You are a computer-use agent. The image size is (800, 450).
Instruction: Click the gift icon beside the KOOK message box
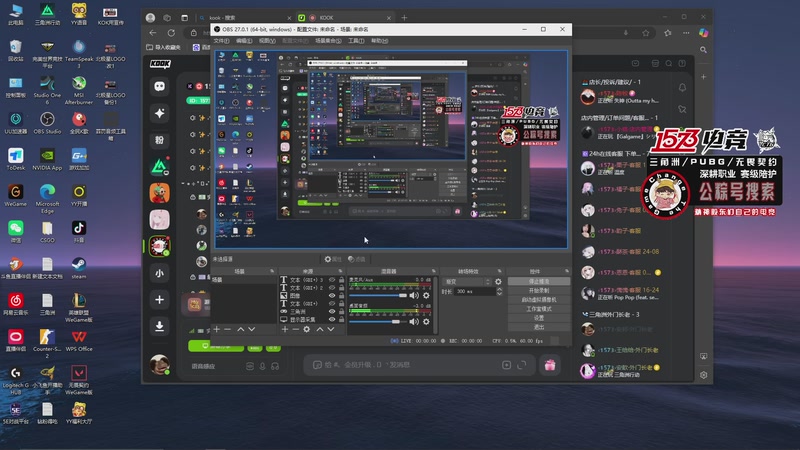click(x=549, y=365)
